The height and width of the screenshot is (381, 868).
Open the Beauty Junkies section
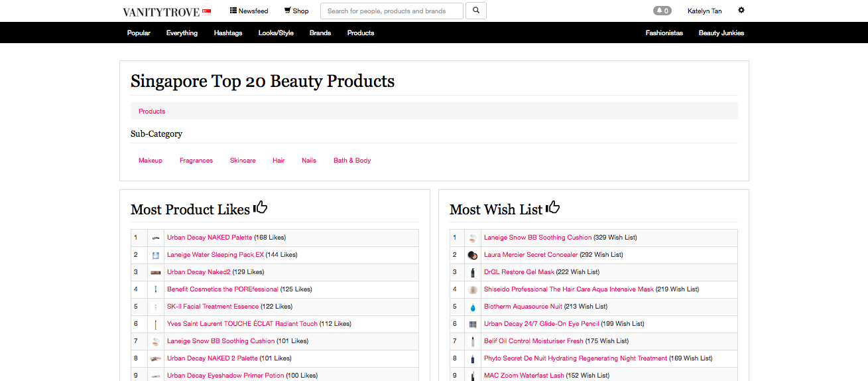click(721, 33)
